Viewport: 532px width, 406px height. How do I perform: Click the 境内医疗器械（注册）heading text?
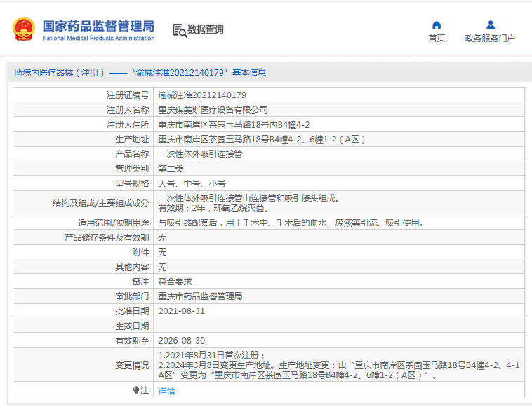coord(64,72)
